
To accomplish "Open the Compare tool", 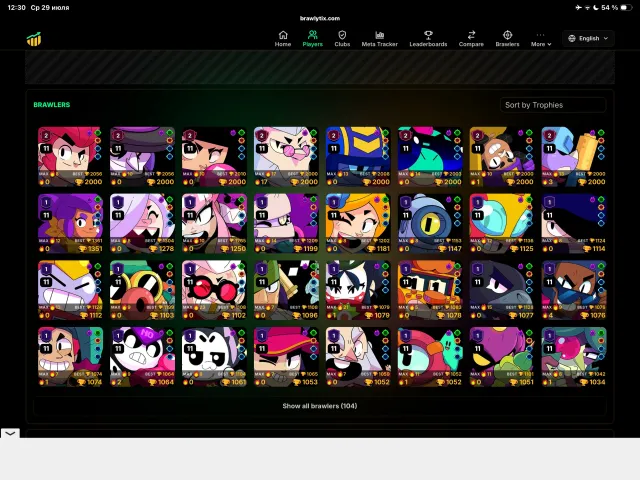I will [471, 39].
